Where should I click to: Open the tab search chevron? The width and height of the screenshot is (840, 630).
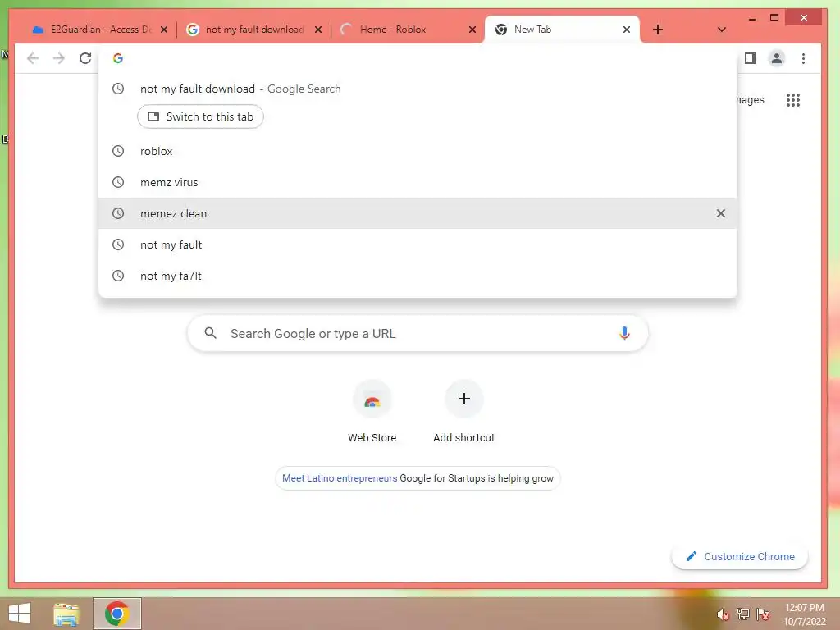point(722,30)
